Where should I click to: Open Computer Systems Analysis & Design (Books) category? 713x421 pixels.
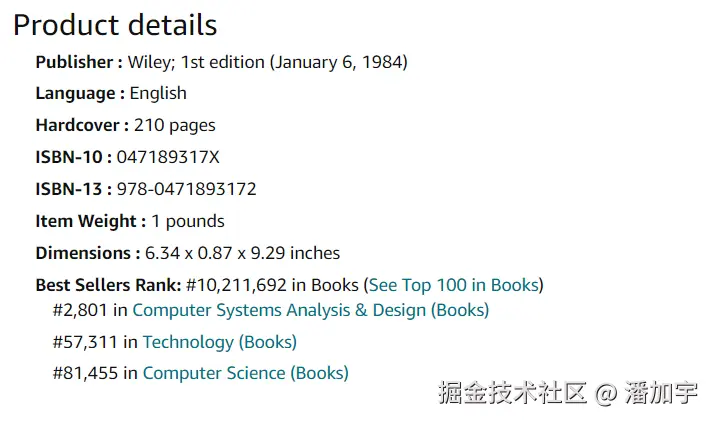pos(311,311)
